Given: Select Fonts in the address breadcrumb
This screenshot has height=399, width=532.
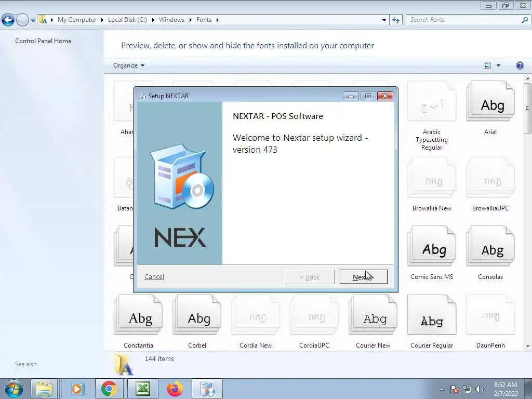Looking at the screenshot, I should pyautogui.click(x=204, y=20).
